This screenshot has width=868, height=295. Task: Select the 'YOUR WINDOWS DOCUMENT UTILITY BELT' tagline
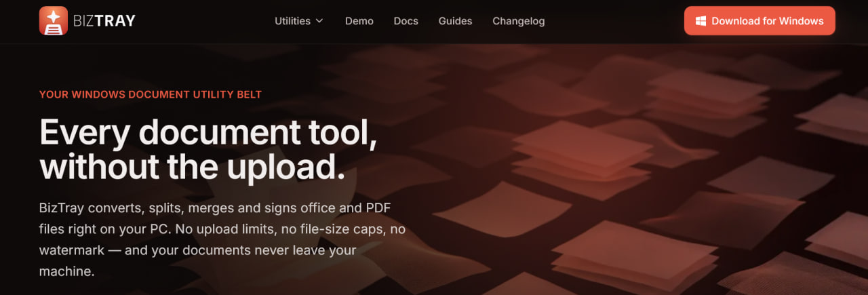pos(151,94)
